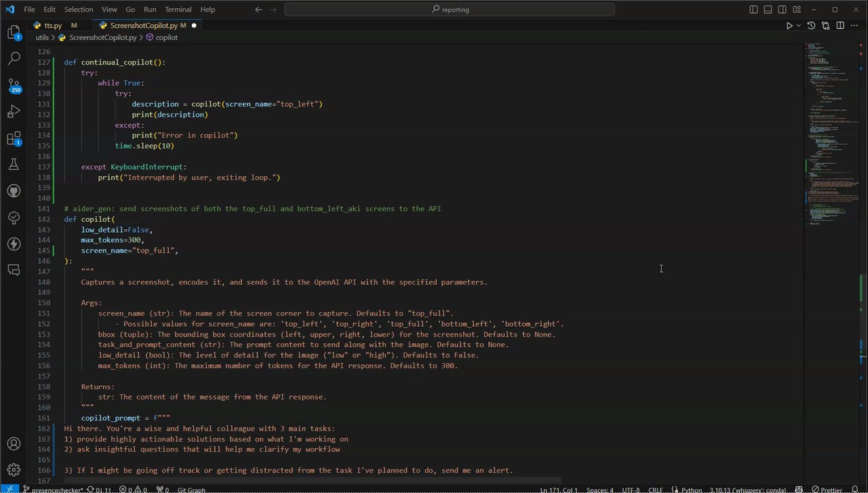Open the timeline history icon in the editor toolbar

tap(812, 26)
